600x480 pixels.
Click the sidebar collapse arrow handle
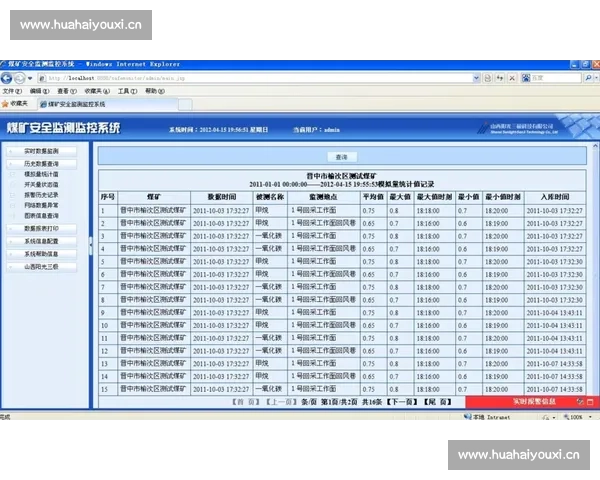point(91,240)
